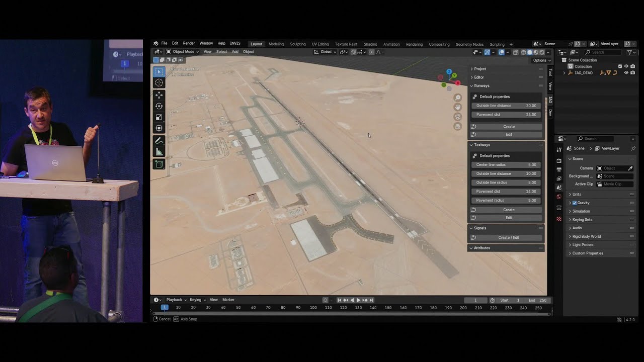Open the INVIS menu
The width and height of the screenshot is (644, 362).
[235, 44]
